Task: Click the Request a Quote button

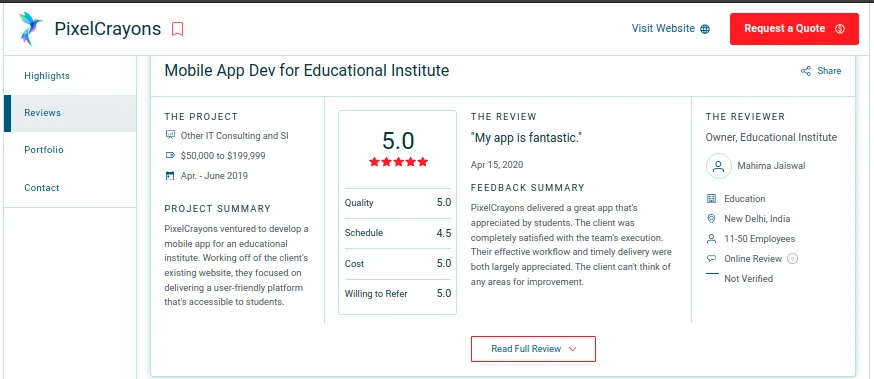Action: pyautogui.click(x=794, y=29)
